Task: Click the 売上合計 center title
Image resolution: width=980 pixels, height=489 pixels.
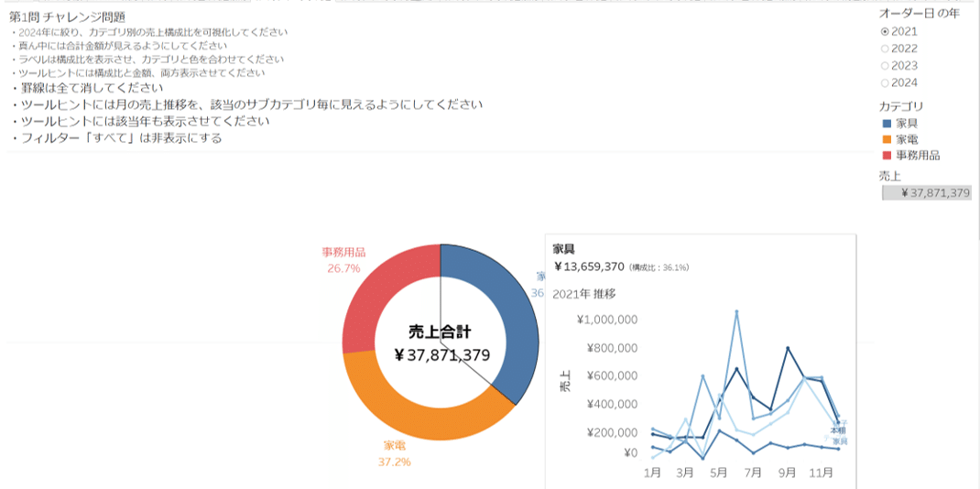Action: 440,331
